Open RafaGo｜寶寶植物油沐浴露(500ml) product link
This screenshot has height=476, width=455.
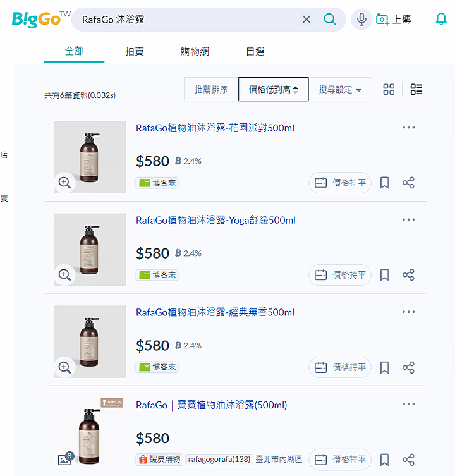[x=211, y=405]
